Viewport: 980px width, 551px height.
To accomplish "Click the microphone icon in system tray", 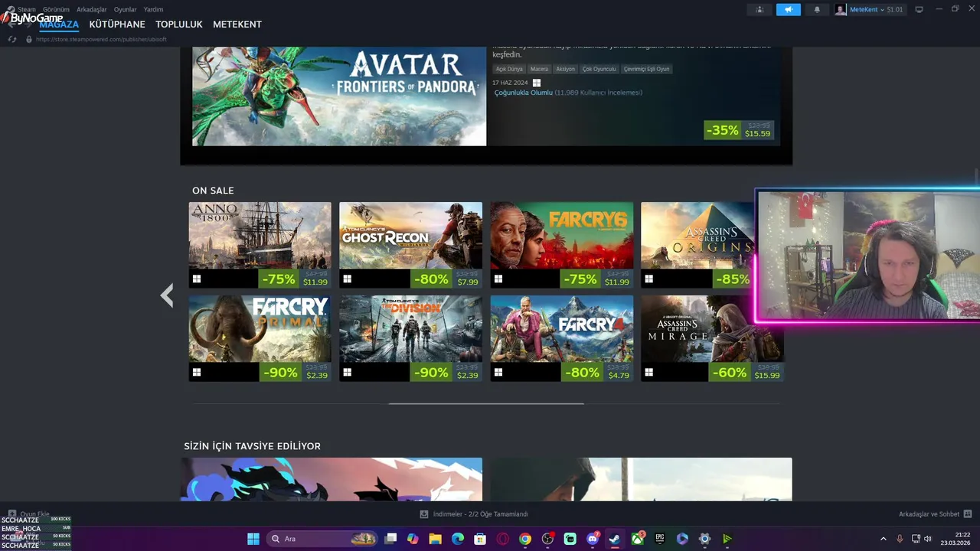I will [x=900, y=539].
